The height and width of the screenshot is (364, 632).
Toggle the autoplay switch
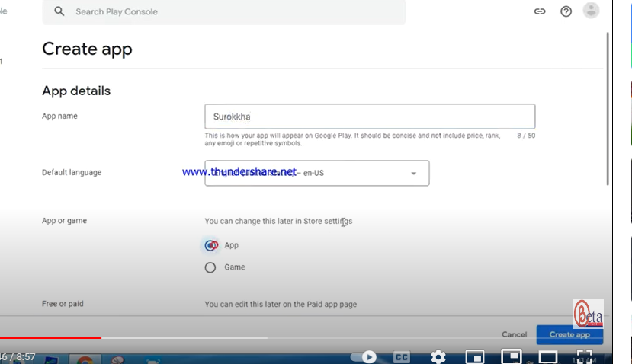point(365,356)
